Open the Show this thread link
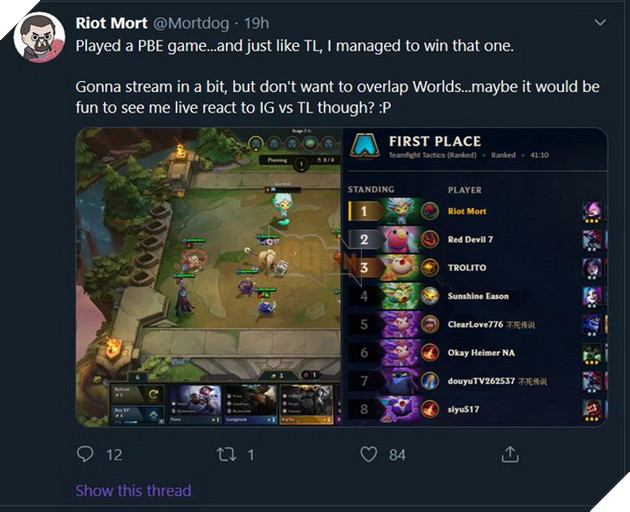Viewport: 630px width, 512px height. [x=133, y=491]
